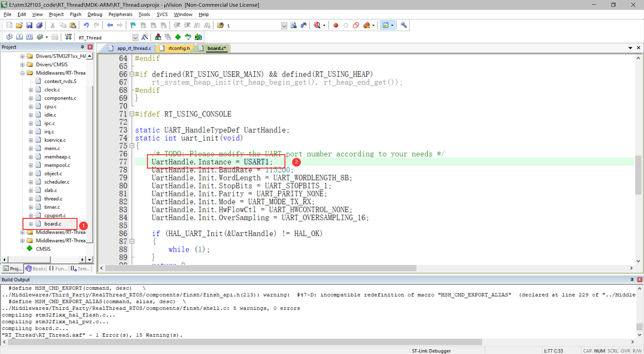
Task: Pin the Project panel with the pushpin
Action: pyautogui.click(x=82, y=47)
